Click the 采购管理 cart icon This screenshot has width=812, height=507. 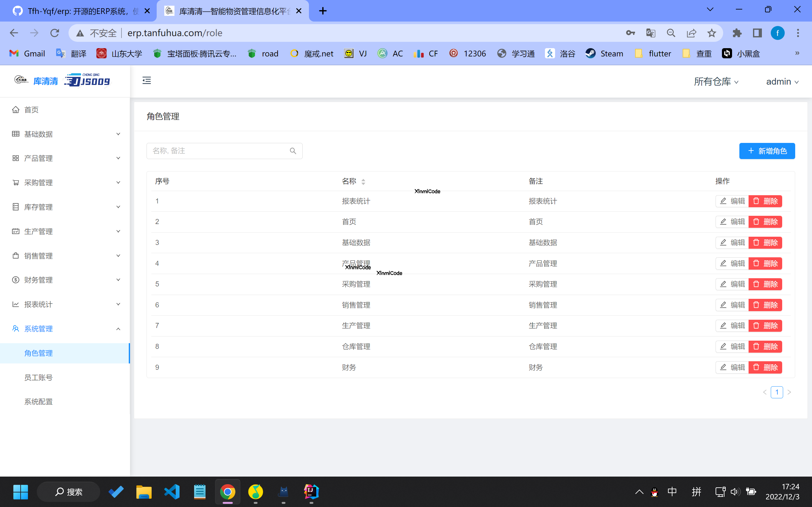tap(16, 183)
